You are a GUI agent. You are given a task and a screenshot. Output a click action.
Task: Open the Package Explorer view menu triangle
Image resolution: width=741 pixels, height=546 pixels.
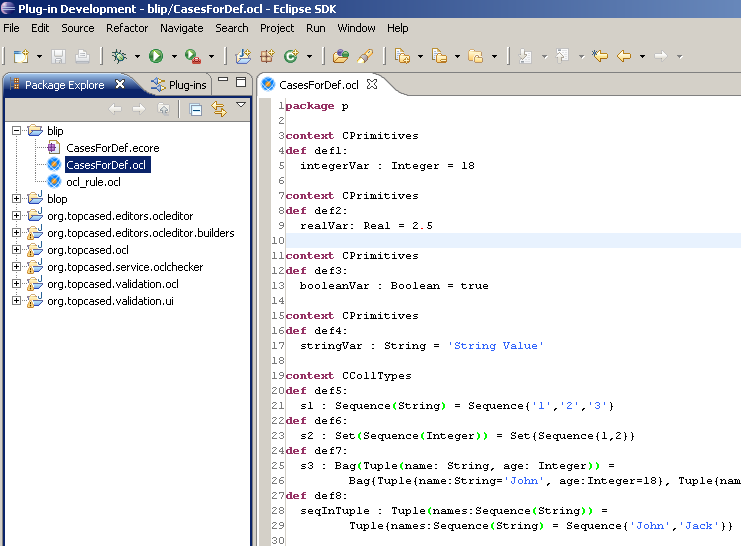coord(241,104)
